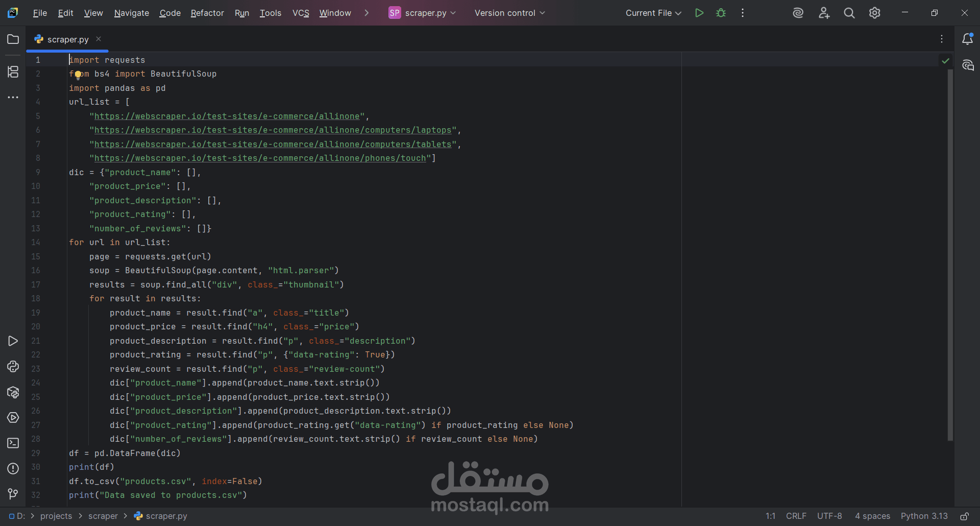This screenshot has height=526, width=980.
Task: Open more run actions menu
Action: [x=743, y=13]
